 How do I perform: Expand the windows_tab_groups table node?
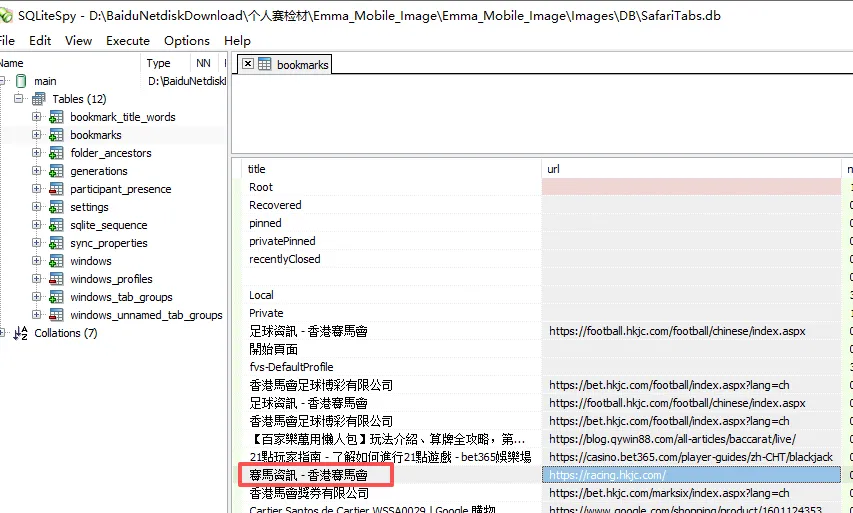(x=36, y=296)
